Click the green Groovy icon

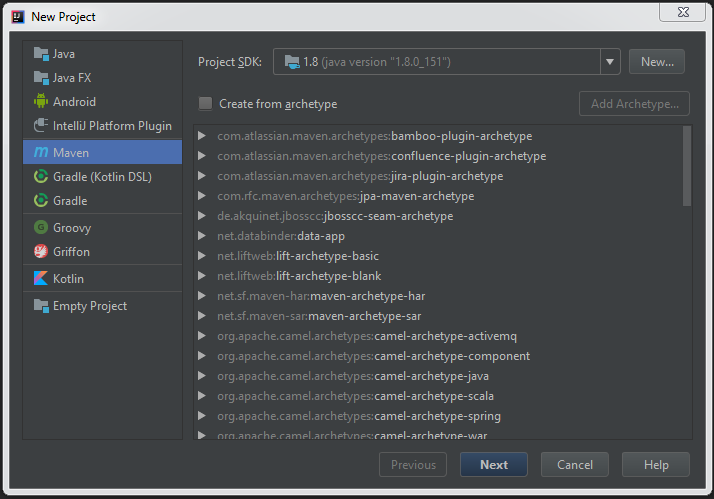(41, 227)
